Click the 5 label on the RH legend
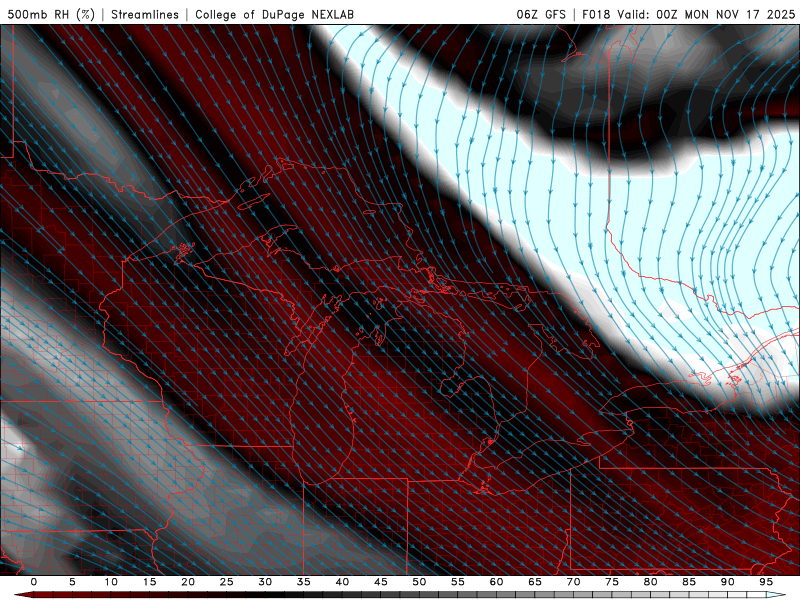 coord(72,582)
